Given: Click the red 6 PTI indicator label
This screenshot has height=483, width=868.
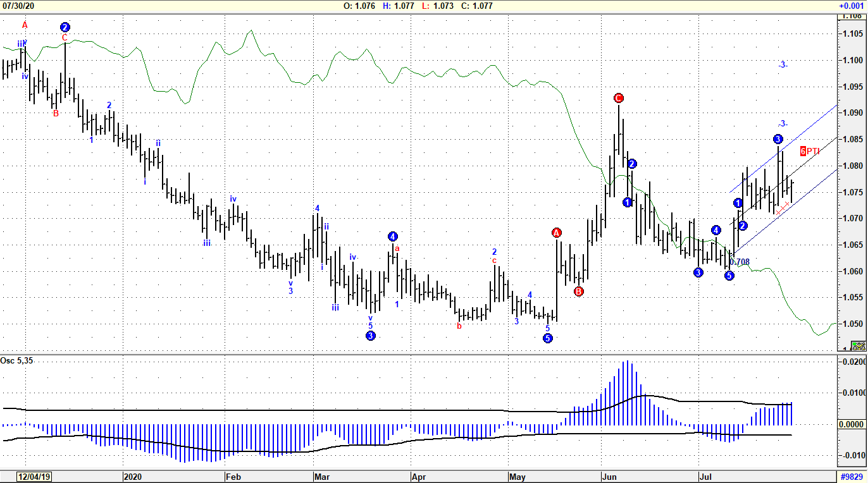Looking at the screenshot, I should [810, 151].
